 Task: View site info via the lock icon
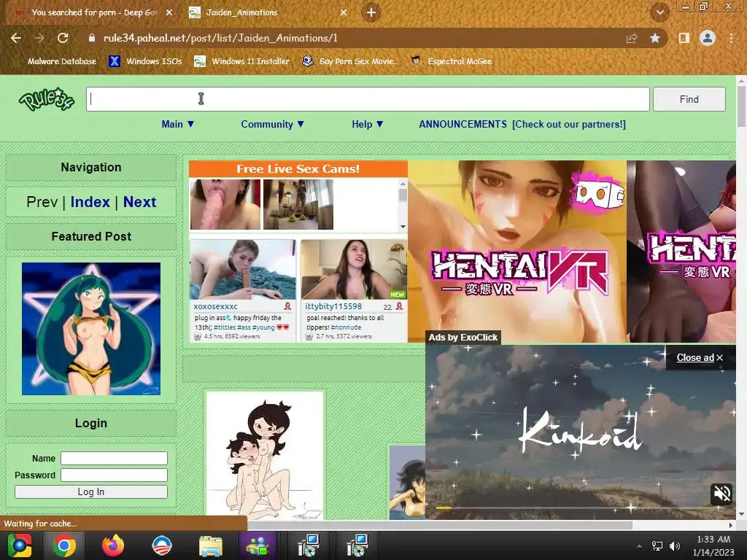click(92, 38)
